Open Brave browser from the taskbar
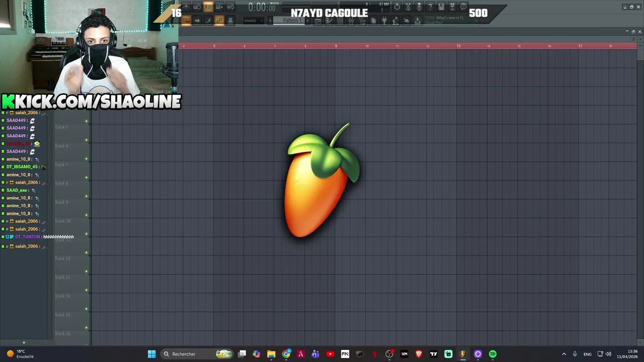This screenshot has width=644, height=362. point(419,354)
